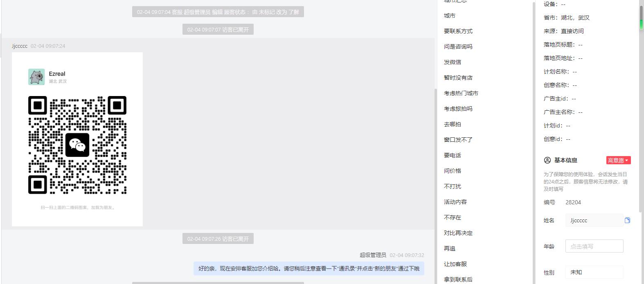Click the 09:07:04 customer status change notice
Screen dimensions: 644x284
tap(218, 12)
